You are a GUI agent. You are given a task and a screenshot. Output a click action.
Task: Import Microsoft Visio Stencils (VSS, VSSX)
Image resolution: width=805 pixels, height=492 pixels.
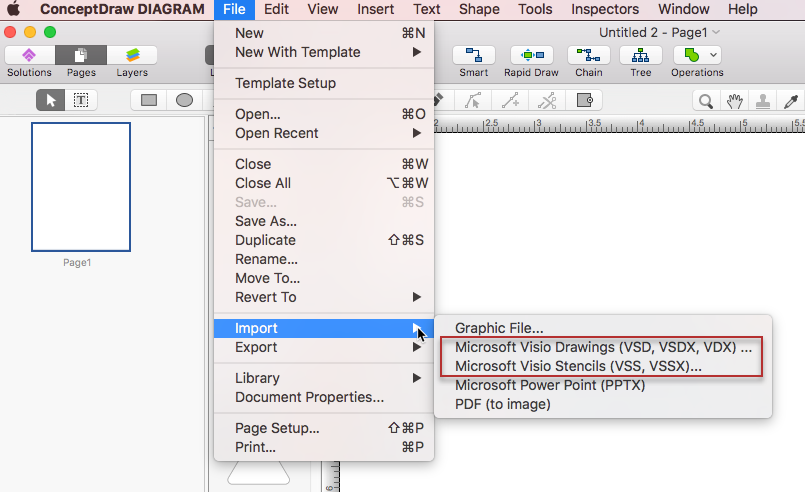click(x=603, y=366)
